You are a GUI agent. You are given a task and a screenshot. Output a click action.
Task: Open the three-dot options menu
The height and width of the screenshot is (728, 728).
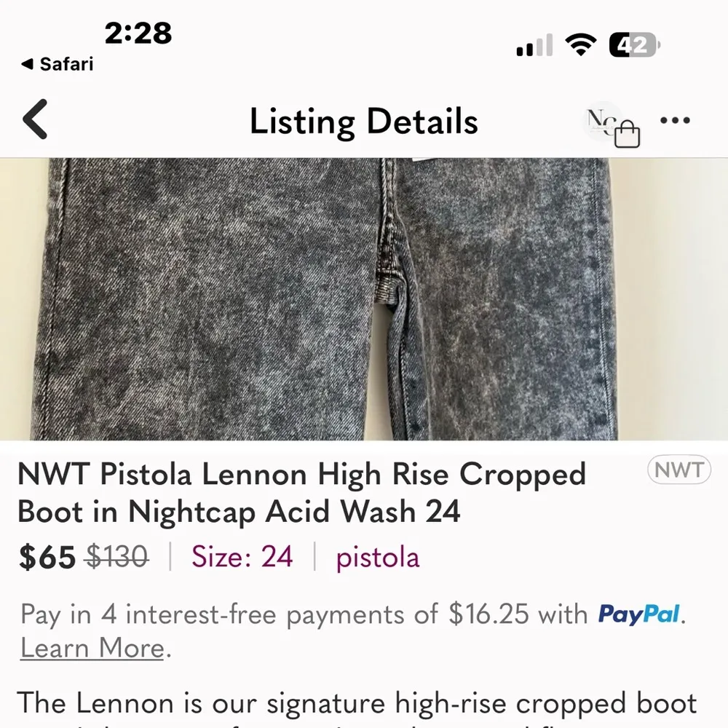click(675, 120)
